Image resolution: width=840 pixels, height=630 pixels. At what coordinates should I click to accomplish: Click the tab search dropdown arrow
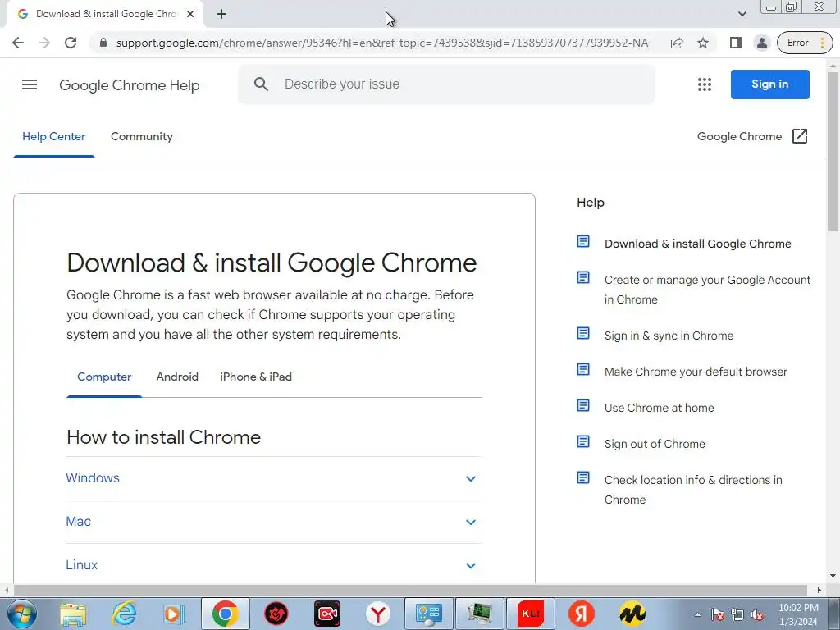pos(742,14)
